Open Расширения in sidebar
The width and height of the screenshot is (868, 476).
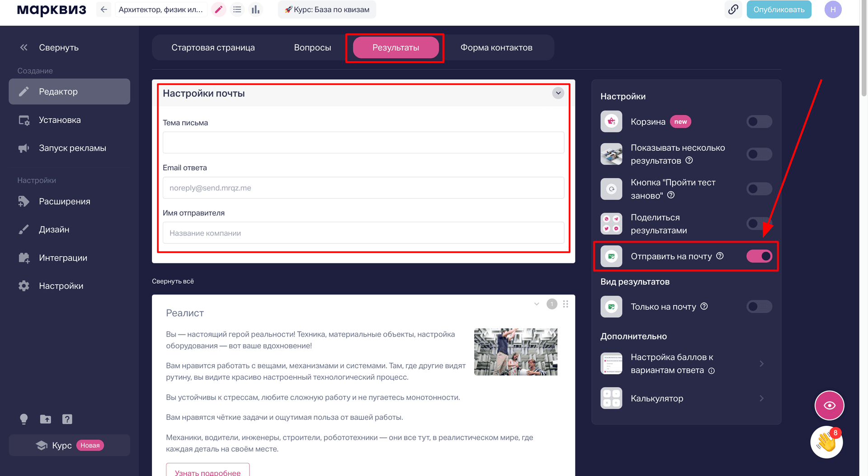point(69,201)
